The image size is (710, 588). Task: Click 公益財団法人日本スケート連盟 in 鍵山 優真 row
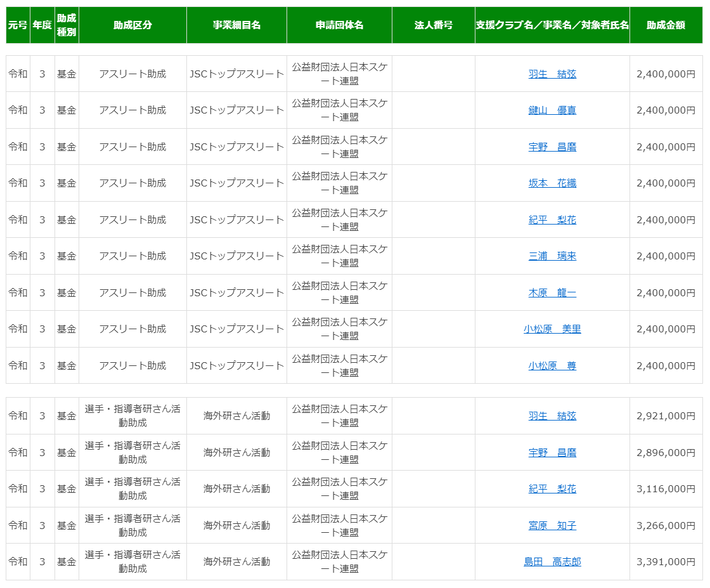click(339, 110)
